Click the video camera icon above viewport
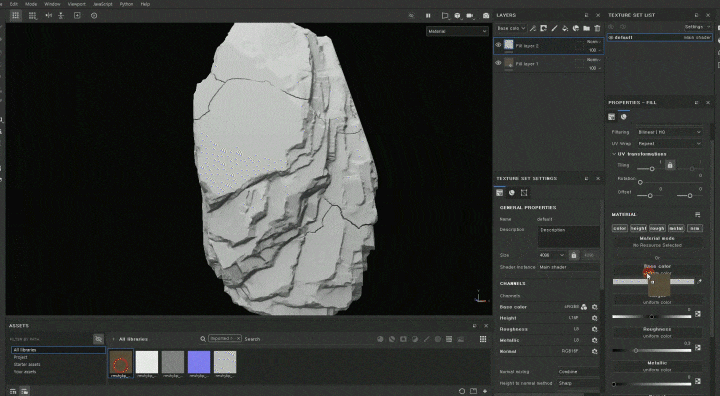The height and width of the screenshot is (396, 720). pos(470,16)
